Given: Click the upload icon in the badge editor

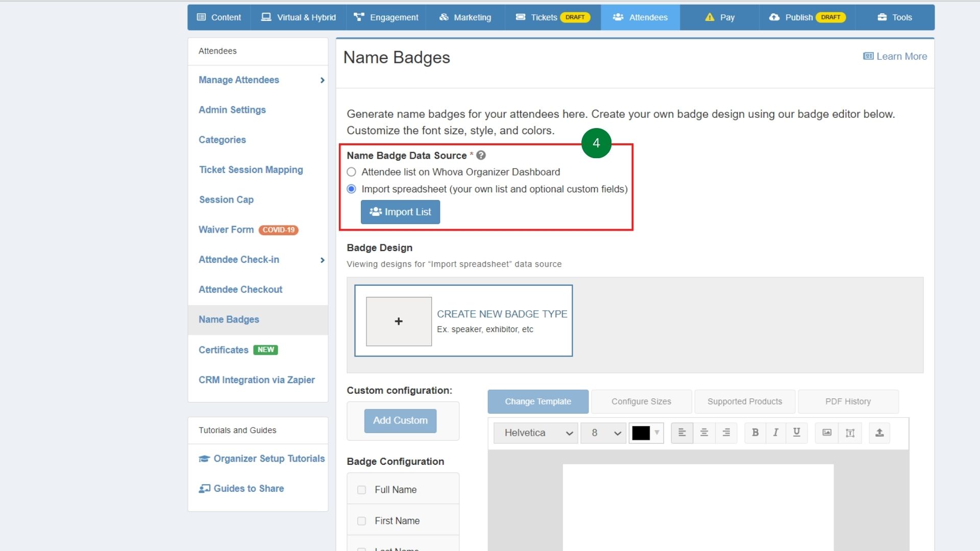Looking at the screenshot, I should pyautogui.click(x=879, y=433).
